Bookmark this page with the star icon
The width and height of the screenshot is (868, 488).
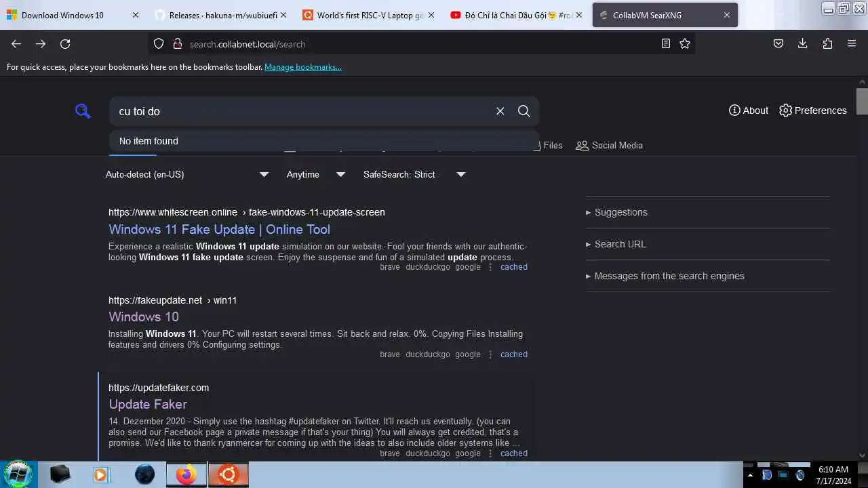(685, 43)
